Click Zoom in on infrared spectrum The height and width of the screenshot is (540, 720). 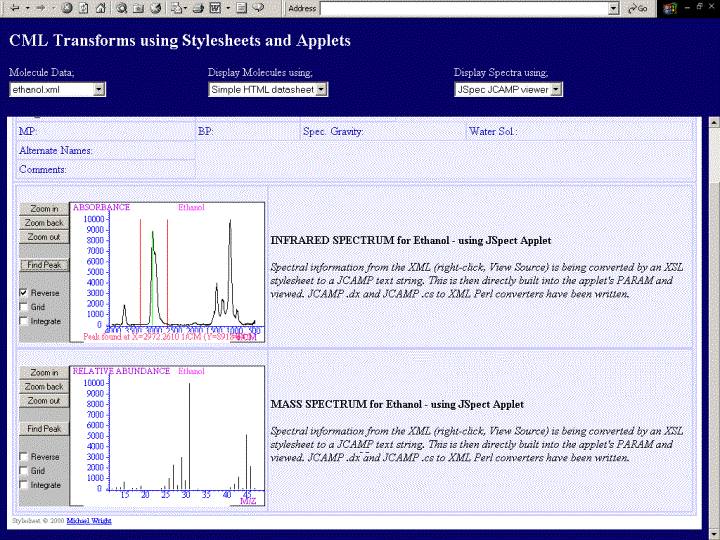click(44, 209)
